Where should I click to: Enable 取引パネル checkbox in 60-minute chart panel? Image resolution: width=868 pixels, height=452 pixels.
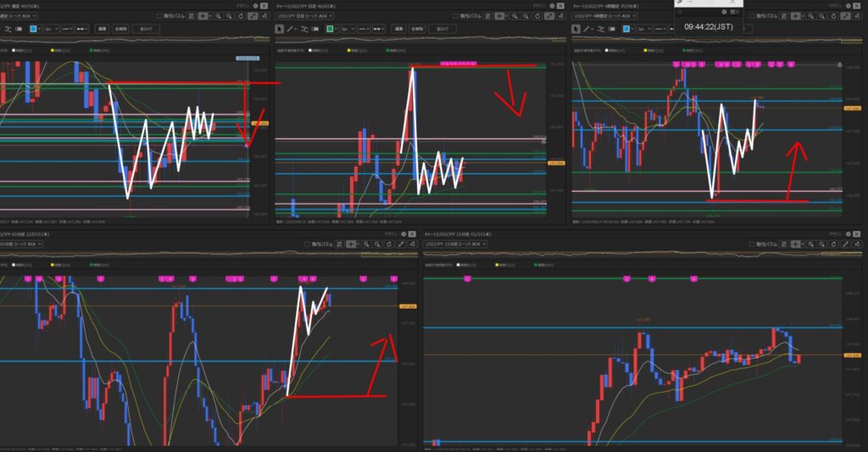(308, 244)
